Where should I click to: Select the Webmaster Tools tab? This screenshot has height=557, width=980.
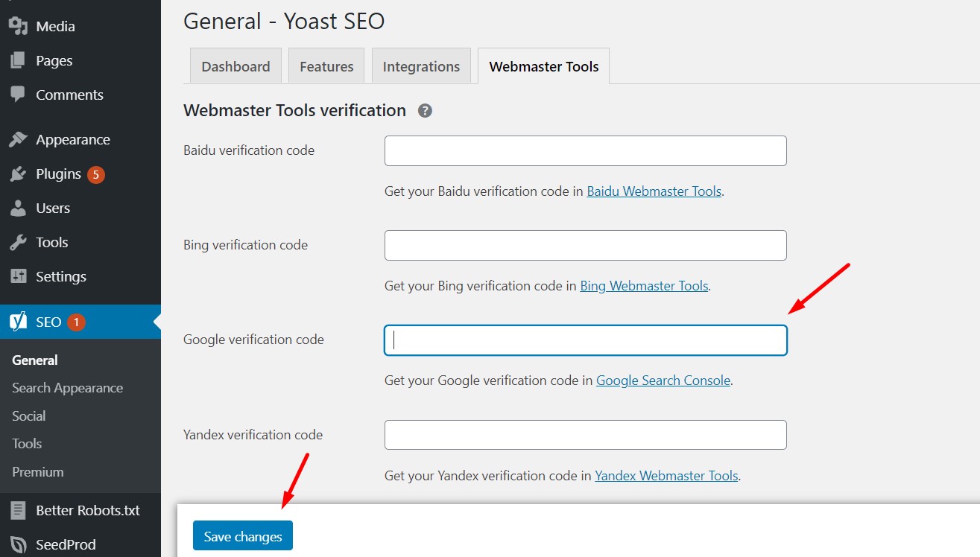(544, 66)
